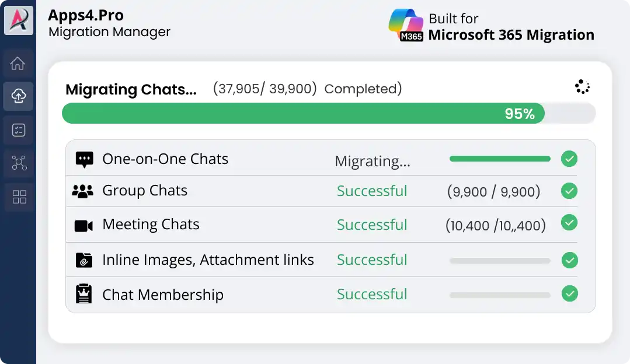Click the Chat Membership badge icon

pyautogui.click(x=83, y=294)
